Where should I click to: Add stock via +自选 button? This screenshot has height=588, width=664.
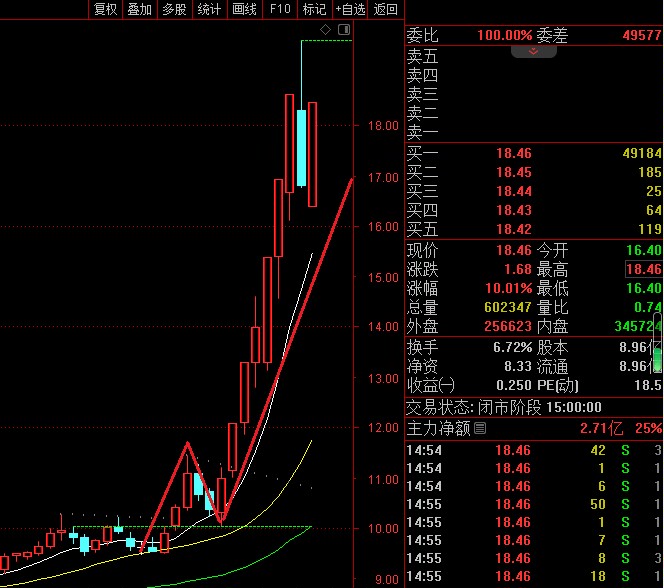[350, 9]
